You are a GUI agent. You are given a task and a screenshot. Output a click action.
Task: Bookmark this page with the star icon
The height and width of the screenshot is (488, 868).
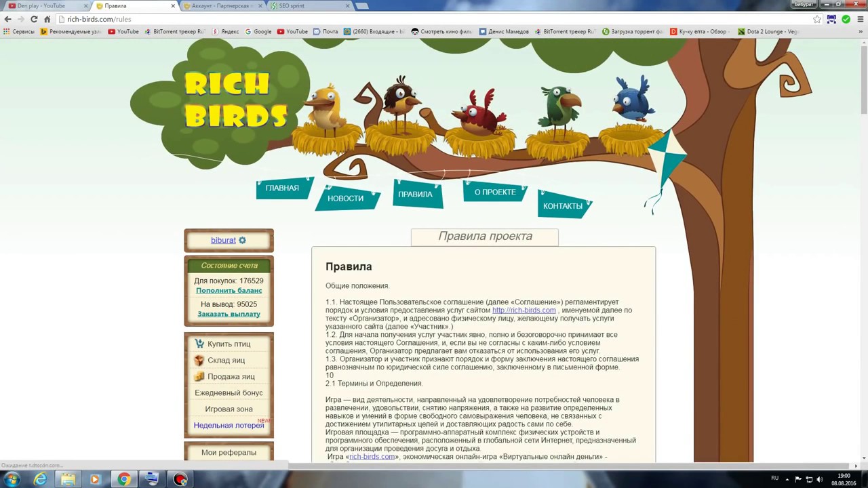[x=818, y=19]
